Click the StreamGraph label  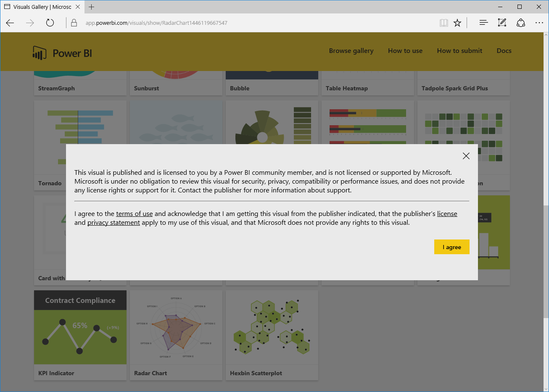[56, 88]
